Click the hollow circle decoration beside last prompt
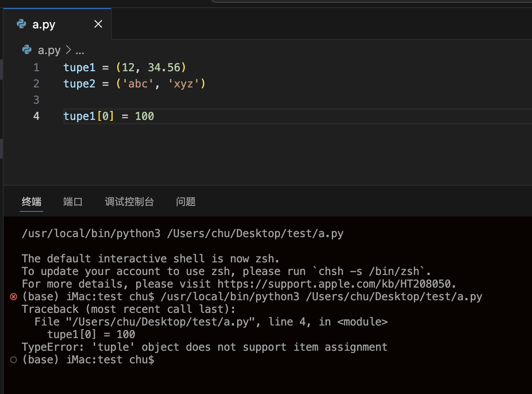Screen dimensions: 532x394 coord(14,360)
